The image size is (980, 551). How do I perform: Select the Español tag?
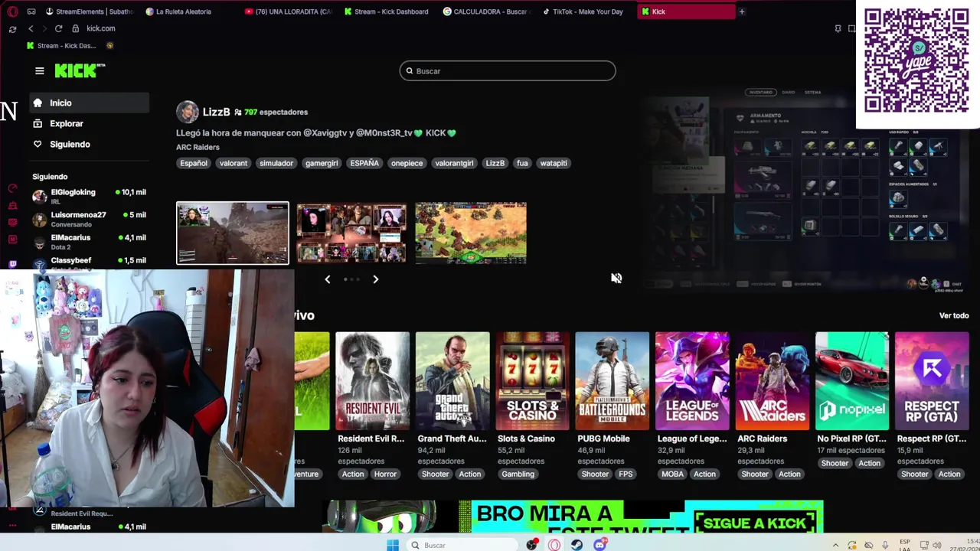coord(194,163)
